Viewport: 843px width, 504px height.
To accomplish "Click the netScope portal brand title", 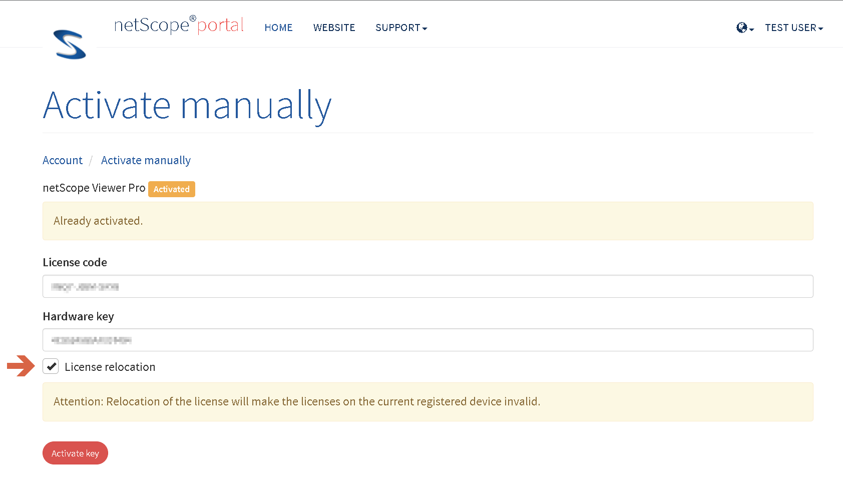I will point(179,25).
